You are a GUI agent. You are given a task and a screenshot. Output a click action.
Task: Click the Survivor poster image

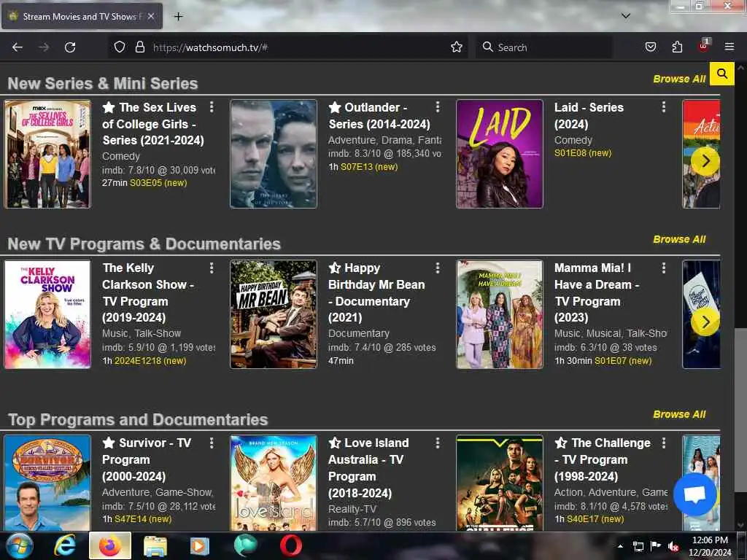pyautogui.click(x=47, y=483)
